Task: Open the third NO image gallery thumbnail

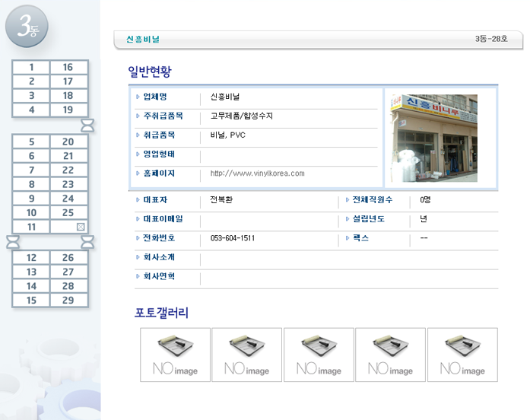Action: point(319,355)
